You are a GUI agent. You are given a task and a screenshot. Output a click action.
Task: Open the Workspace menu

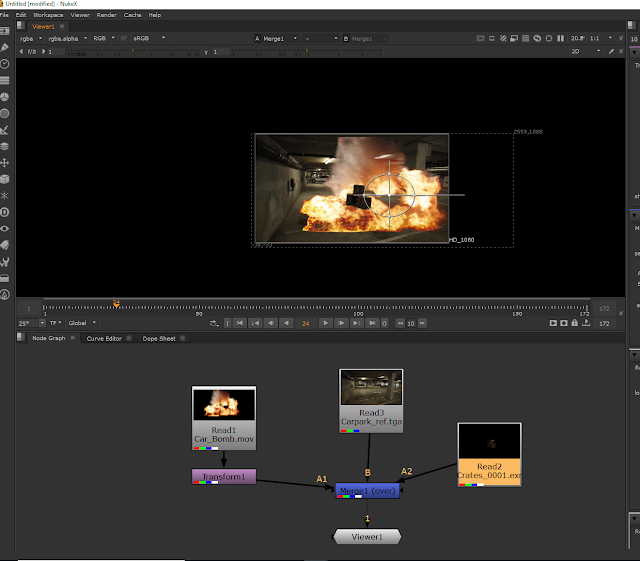(x=47, y=15)
